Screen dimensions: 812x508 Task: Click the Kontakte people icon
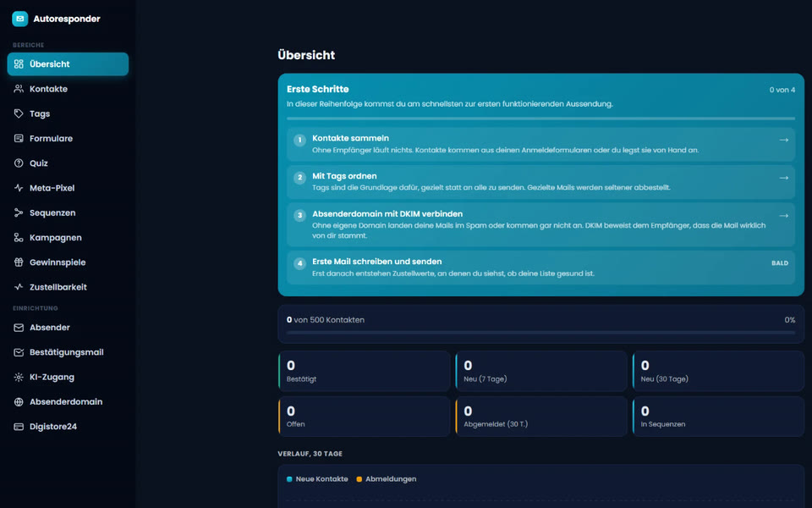[19, 89]
